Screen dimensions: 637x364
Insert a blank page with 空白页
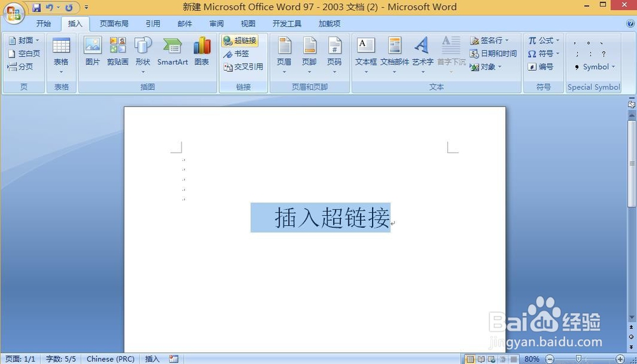(24, 53)
